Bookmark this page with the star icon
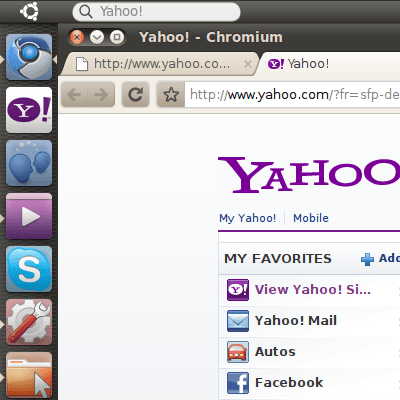 tap(171, 95)
